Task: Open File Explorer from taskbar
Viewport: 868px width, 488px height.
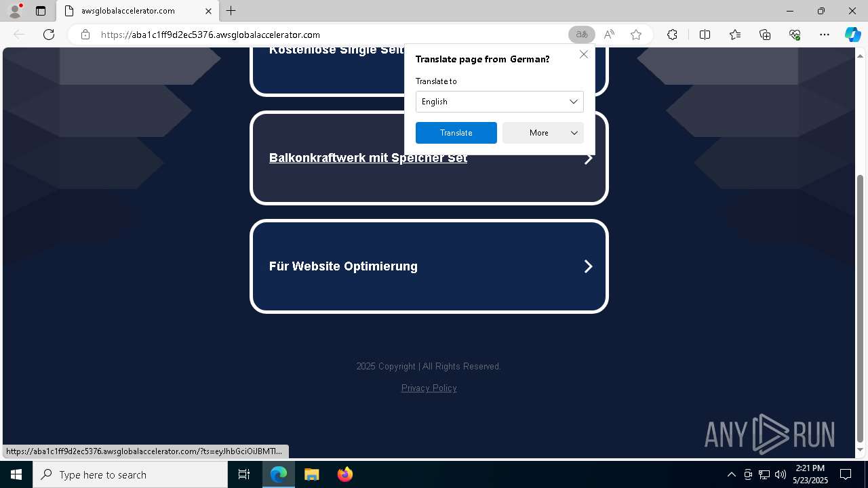Action: (312, 474)
